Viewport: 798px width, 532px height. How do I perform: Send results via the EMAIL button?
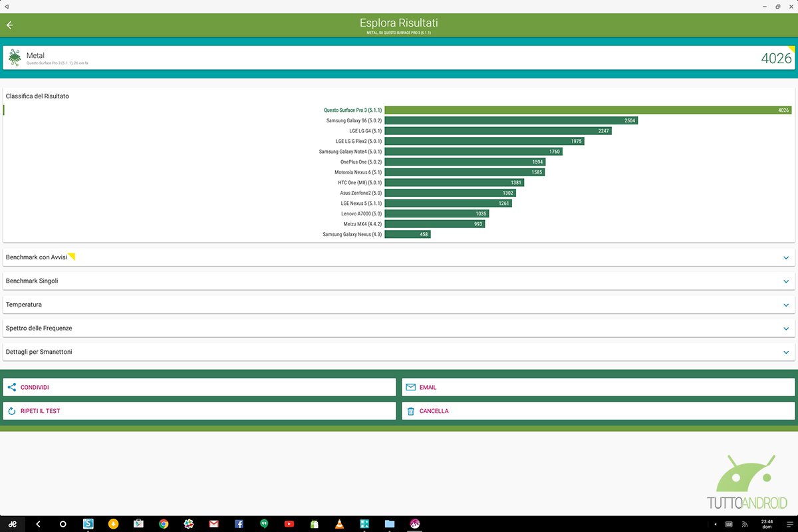pyautogui.click(x=598, y=387)
